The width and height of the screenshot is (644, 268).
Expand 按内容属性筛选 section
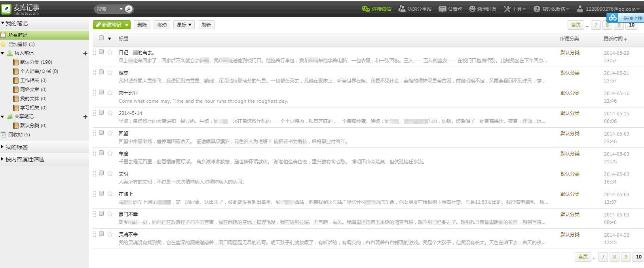tap(2, 159)
